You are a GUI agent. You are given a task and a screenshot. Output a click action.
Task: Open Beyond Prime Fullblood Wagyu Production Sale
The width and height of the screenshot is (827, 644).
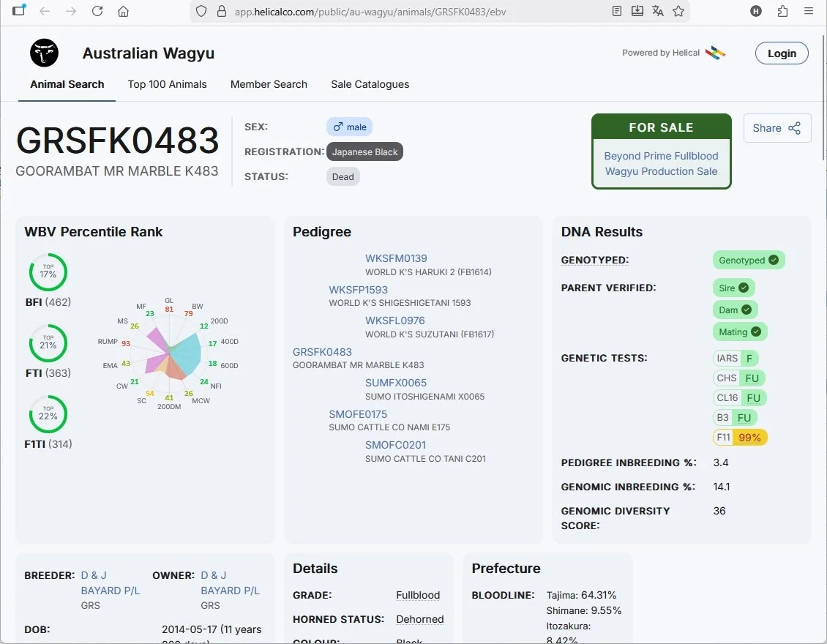point(661,163)
